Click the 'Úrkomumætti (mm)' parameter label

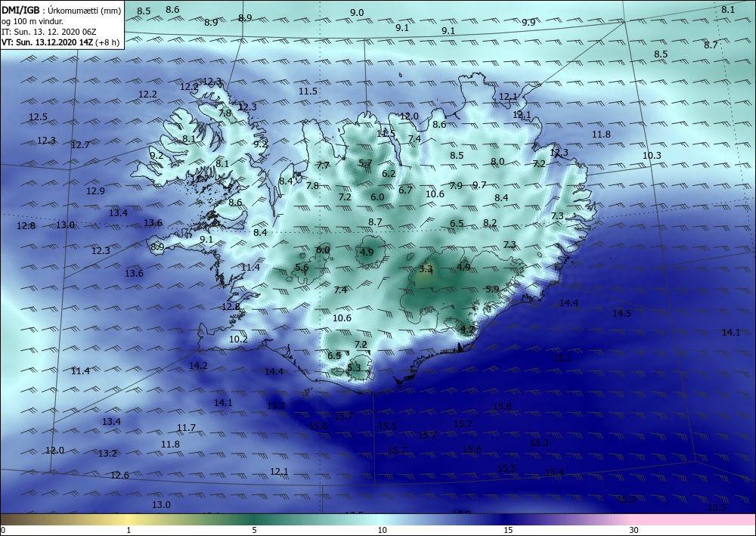pyautogui.click(x=84, y=10)
